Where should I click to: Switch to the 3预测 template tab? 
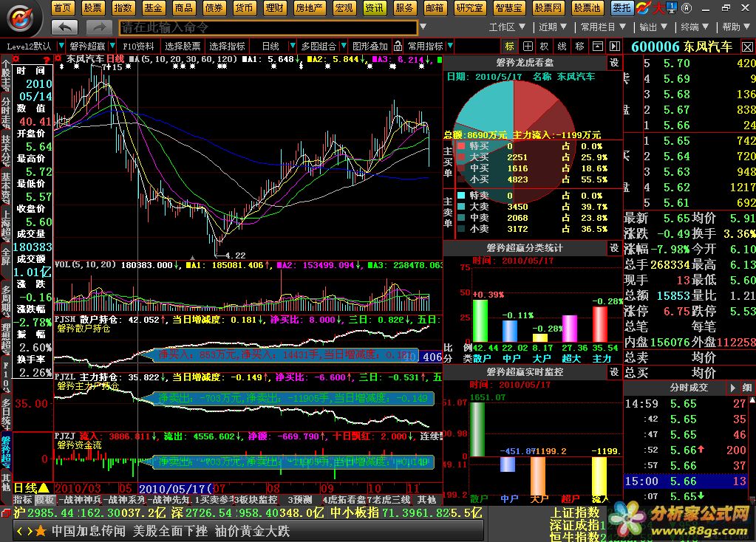click(300, 500)
